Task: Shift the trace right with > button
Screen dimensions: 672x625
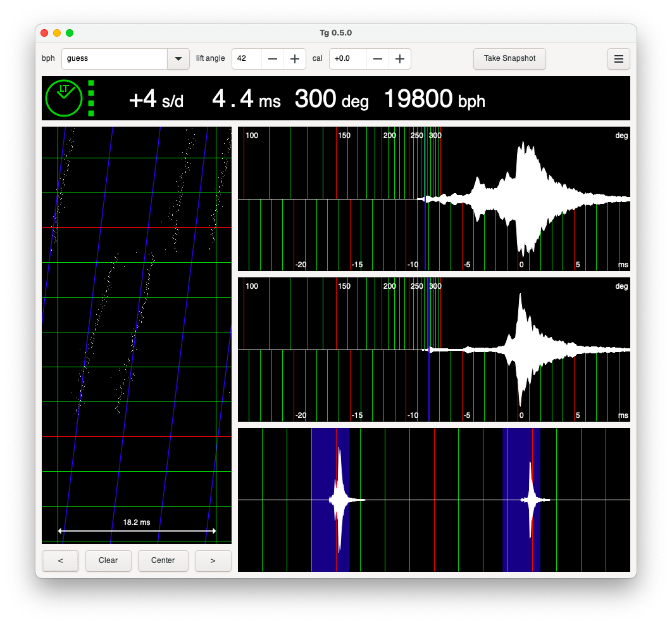Action: 213,560
